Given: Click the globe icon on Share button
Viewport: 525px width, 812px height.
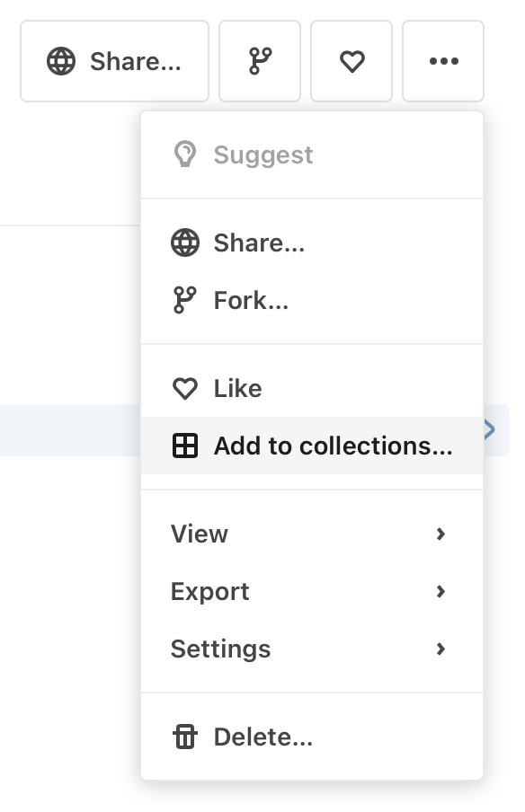Looking at the screenshot, I should click(60, 61).
